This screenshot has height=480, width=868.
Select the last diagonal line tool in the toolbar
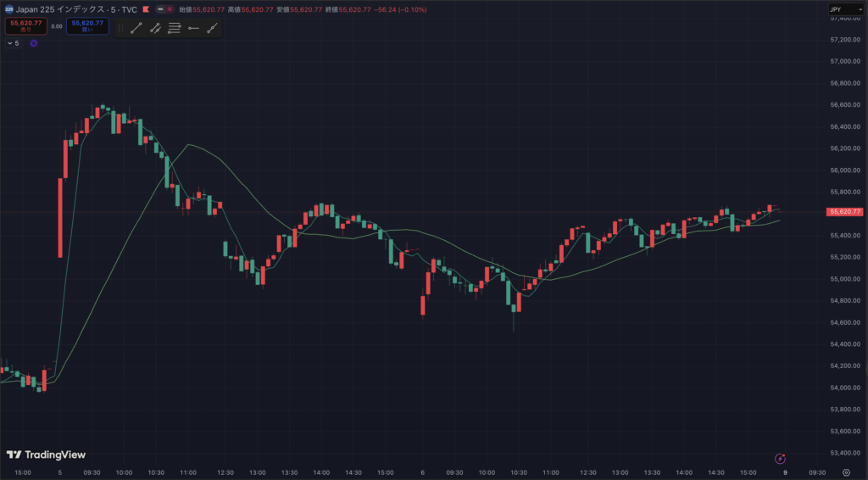click(212, 28)
